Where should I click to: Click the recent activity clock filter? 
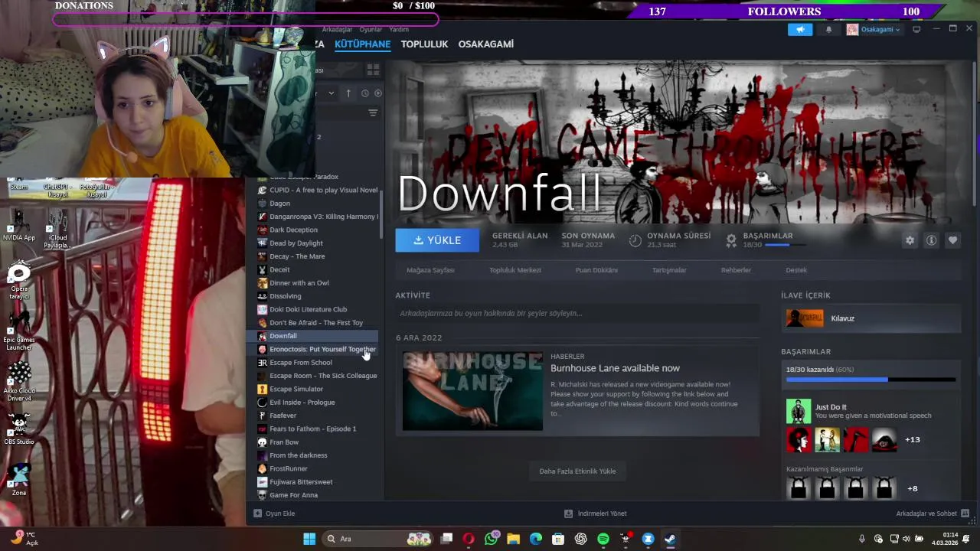365,93
